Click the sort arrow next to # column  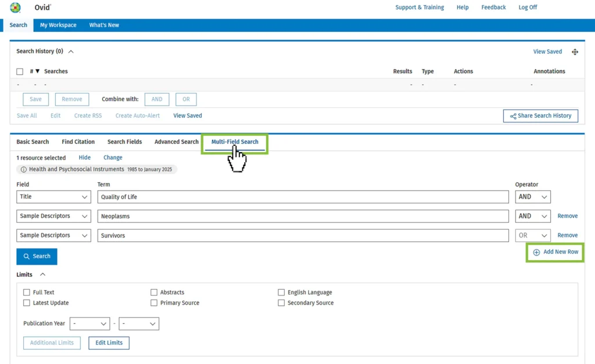(38, 71)
